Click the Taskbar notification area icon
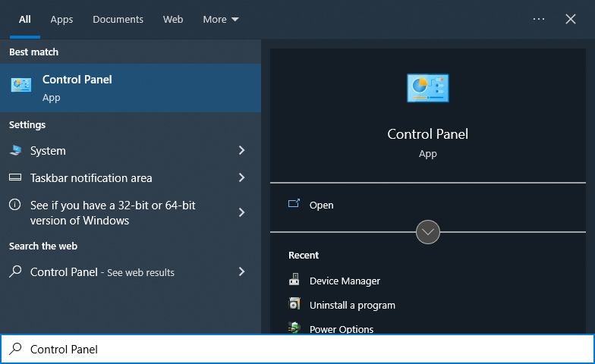The height and width of the screenshot is (364, 595). [x=15, y=177]
